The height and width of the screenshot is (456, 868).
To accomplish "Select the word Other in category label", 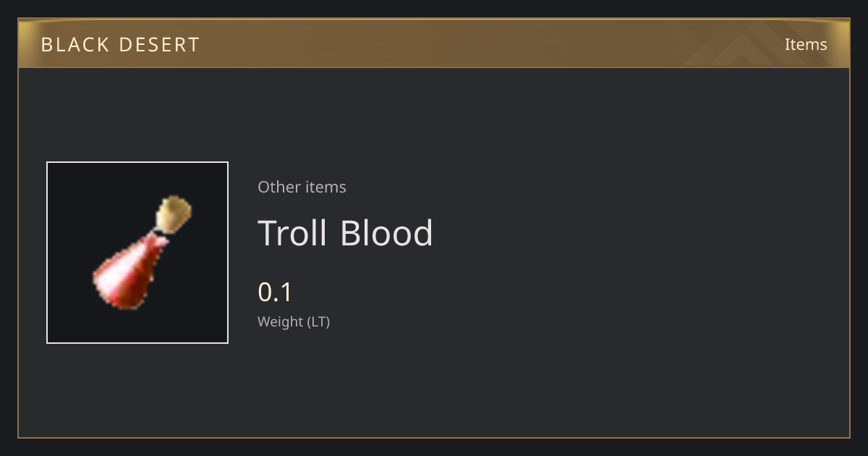I will (x=279, y=187).
